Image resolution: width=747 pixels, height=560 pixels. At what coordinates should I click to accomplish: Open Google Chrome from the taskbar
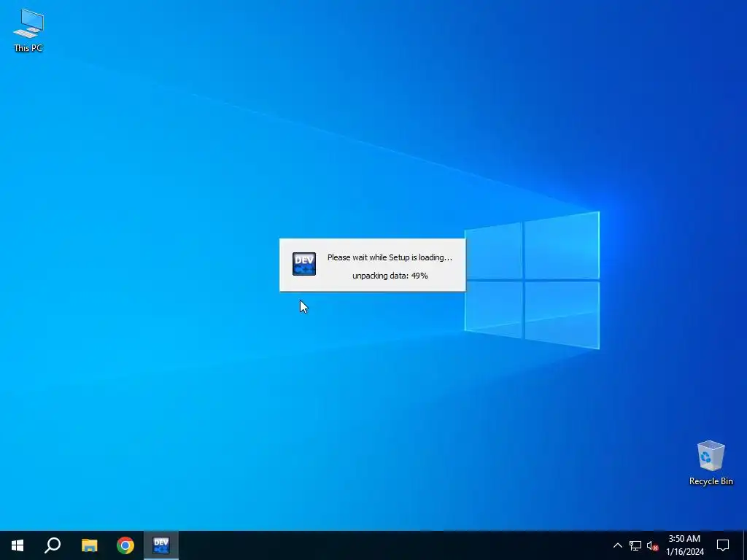pos(125,545)
